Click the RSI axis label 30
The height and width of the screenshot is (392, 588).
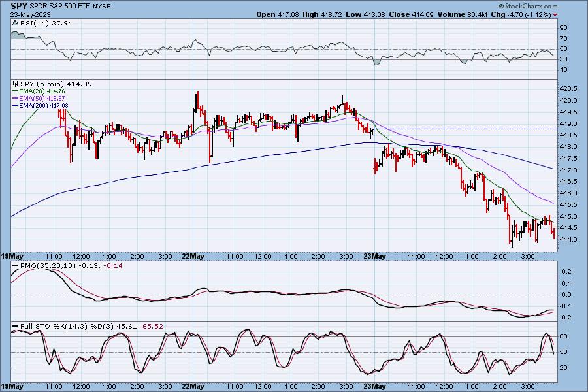coord(563,59)
